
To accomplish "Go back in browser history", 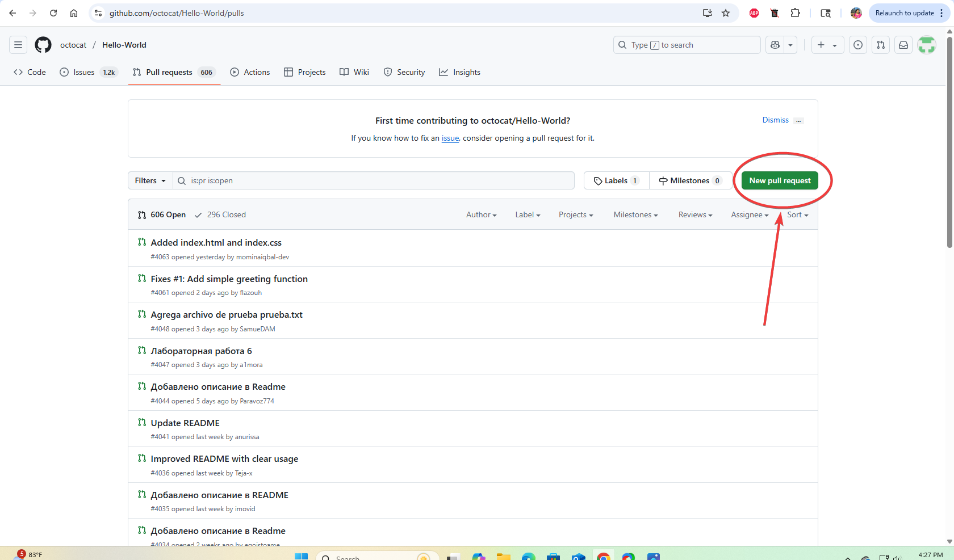I will point(12,13).
